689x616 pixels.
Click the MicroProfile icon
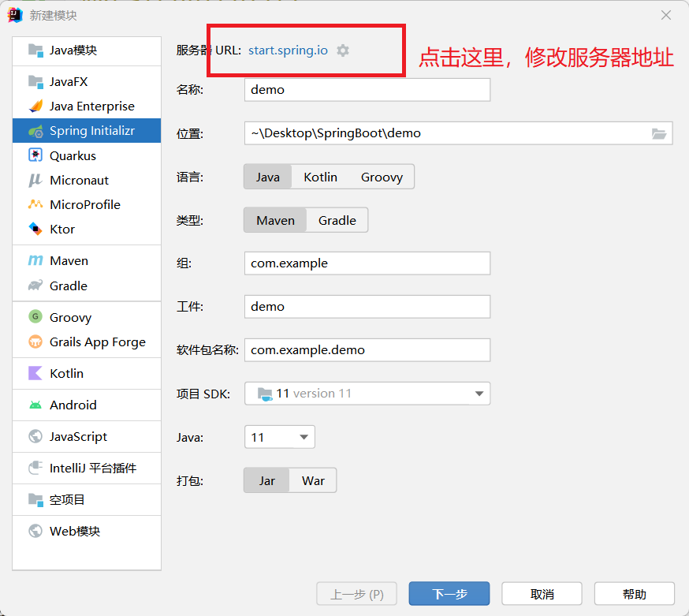click(35, 204)
